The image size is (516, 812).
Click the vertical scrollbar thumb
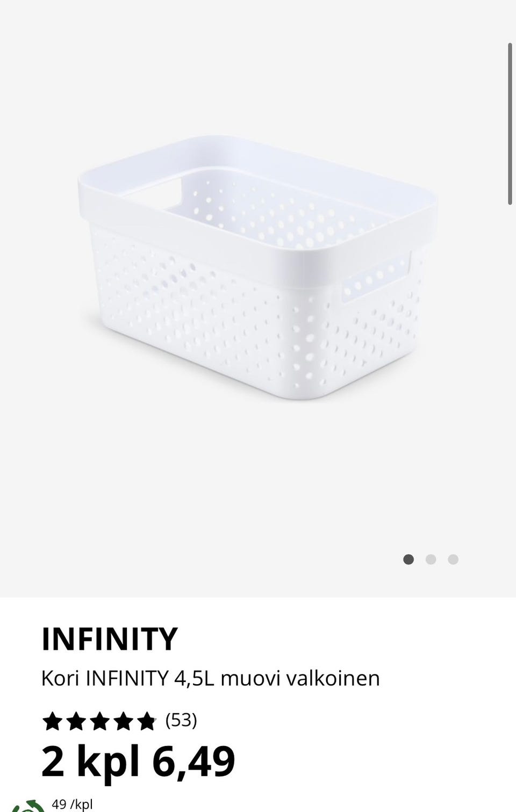coord(510,124)
